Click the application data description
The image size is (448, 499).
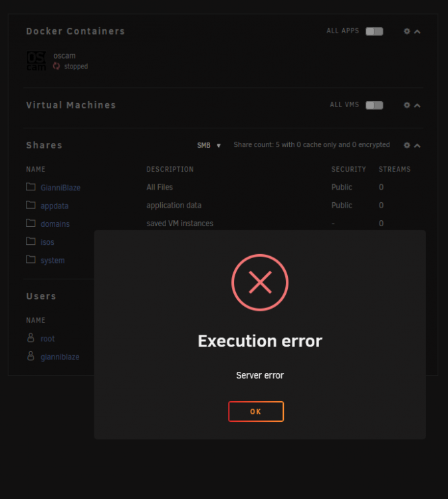click(174, 206)
